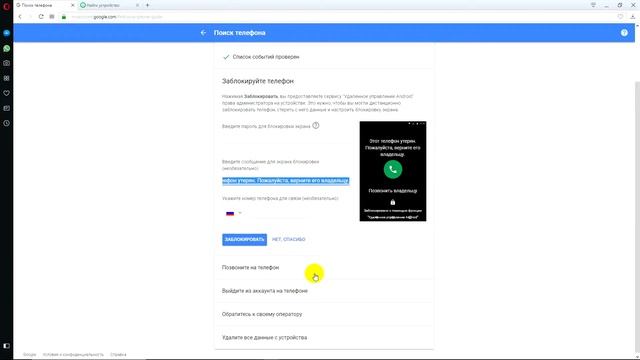Open start page grid button in toolbar
The width and height of the screenshot is (640, 360).
tap(52, 17)
